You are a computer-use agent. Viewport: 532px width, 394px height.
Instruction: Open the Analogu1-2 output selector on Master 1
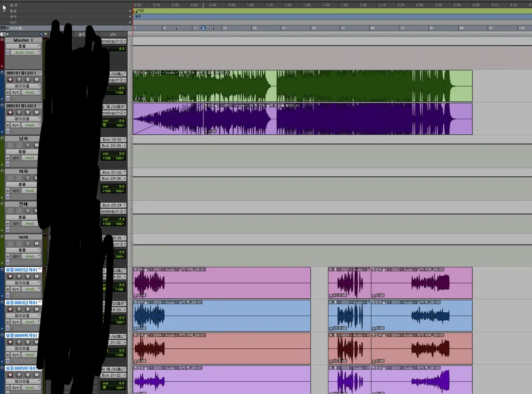(113, 41)
